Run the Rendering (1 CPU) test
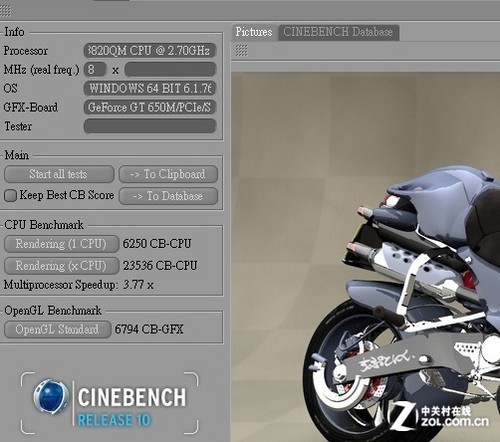Viewport: 500px width, 442px height. pyautogui.click(x=61, y=244)
